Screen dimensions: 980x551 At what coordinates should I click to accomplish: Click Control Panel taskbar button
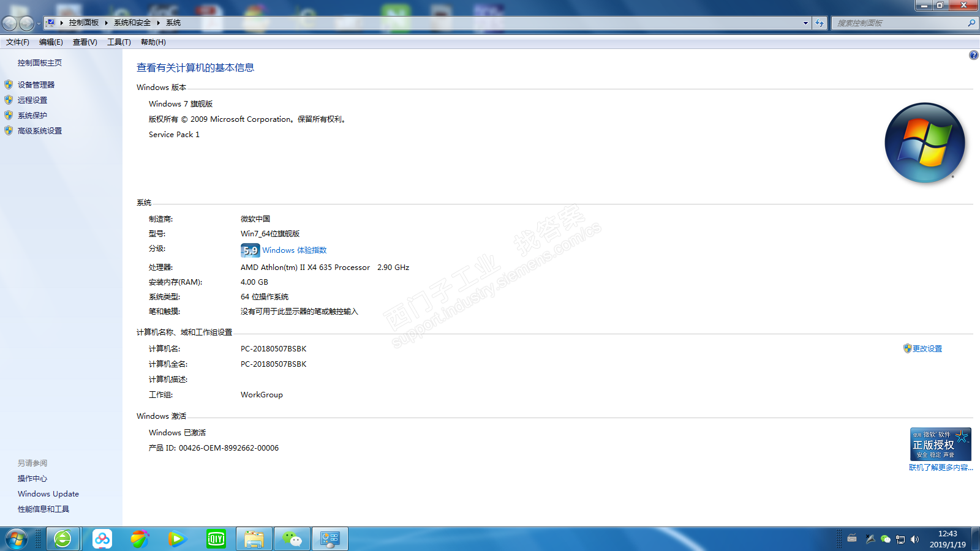tap(330, 539)
